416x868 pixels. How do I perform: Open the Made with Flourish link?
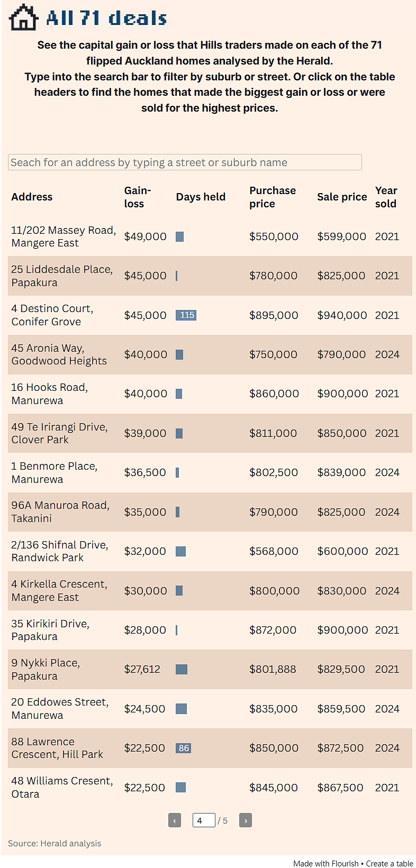[325, 863]
